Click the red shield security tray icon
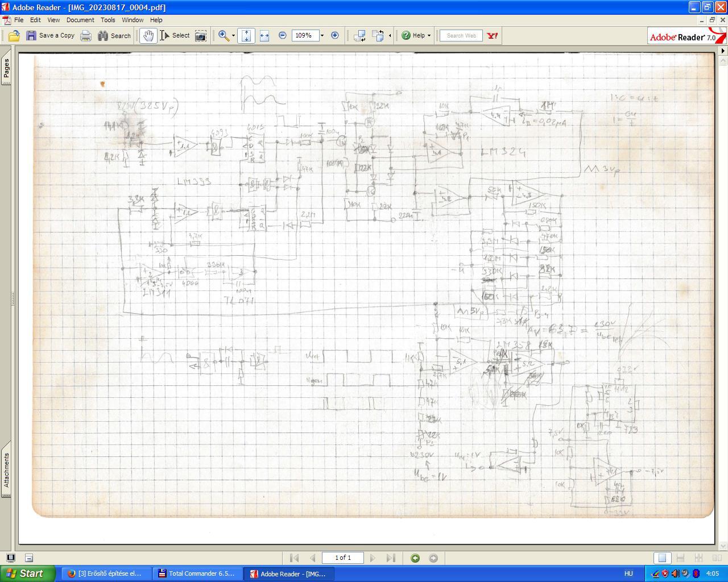The image size is (728, 582). (665, 574)
